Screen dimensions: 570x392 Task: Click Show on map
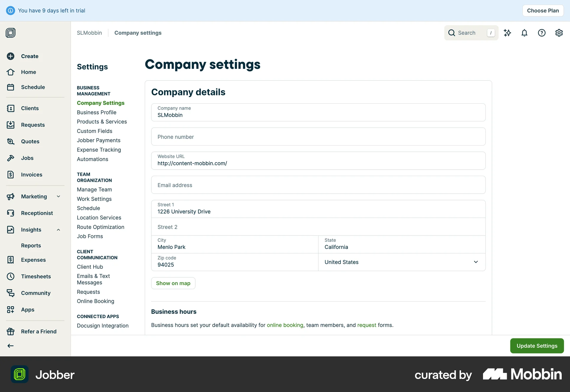(x=173, y=283)
